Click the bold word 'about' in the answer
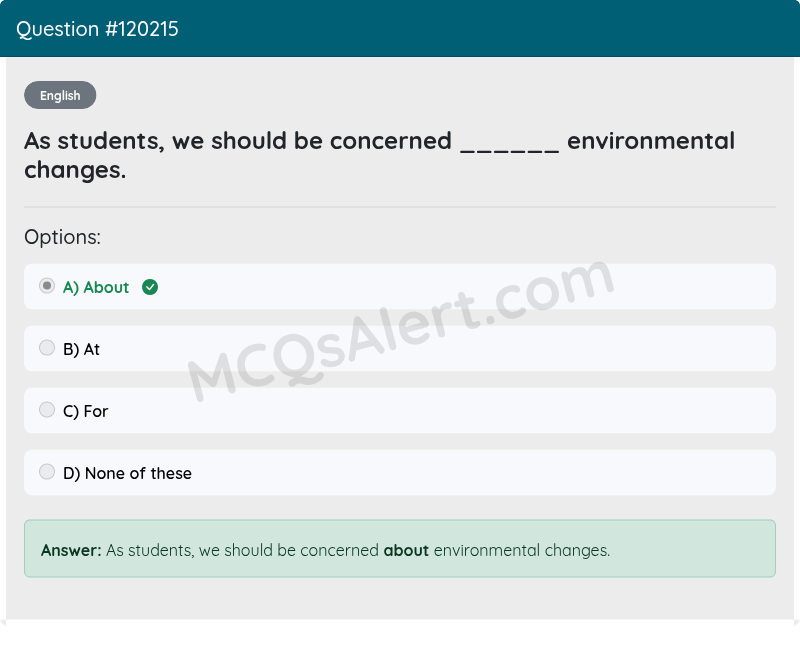The image size is (800, 650). point(406,550)
